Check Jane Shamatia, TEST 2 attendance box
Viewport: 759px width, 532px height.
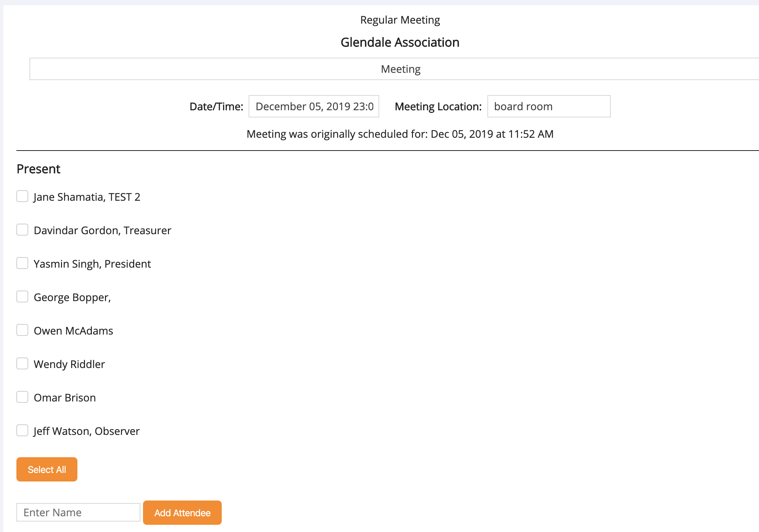point(22,196)
